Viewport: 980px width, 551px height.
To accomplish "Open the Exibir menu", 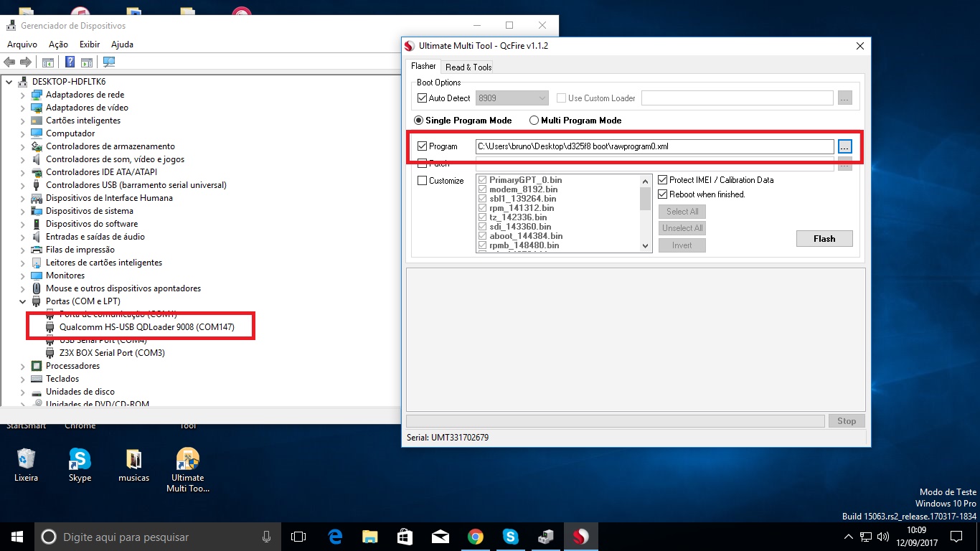I will click(x=90, y=44).
